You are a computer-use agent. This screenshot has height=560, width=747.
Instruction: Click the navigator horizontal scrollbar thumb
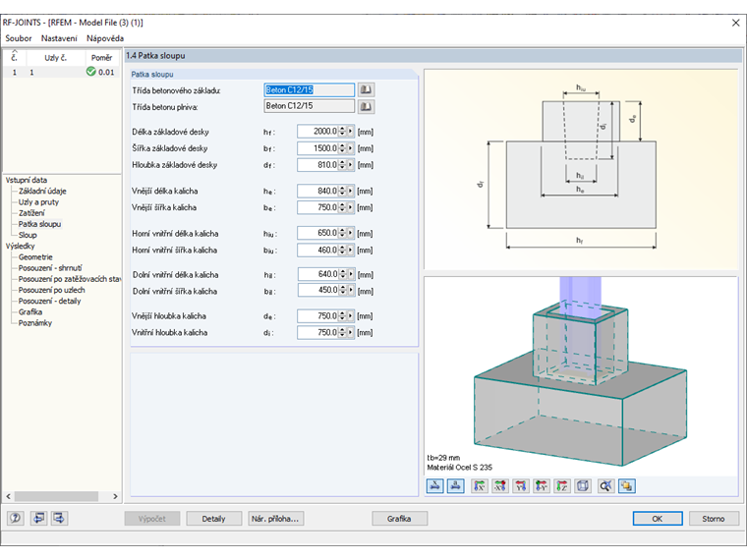pyautogui.click(x=56, y=496)
